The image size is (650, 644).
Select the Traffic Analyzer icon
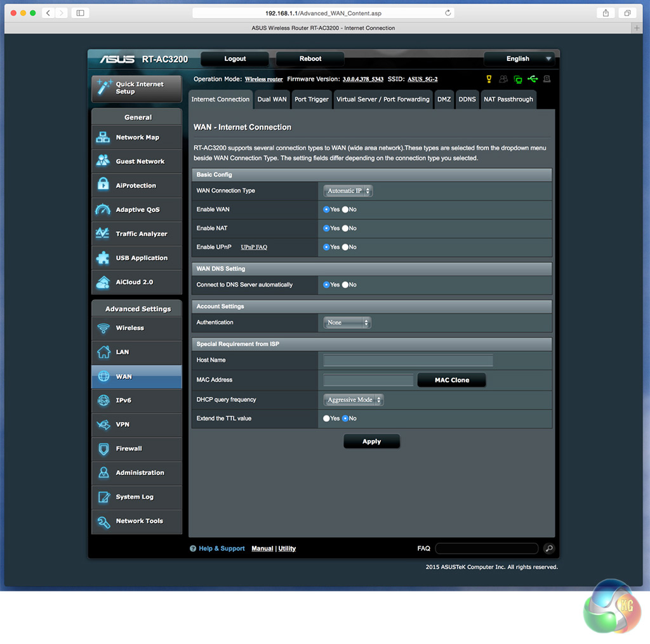pos(103,234)
